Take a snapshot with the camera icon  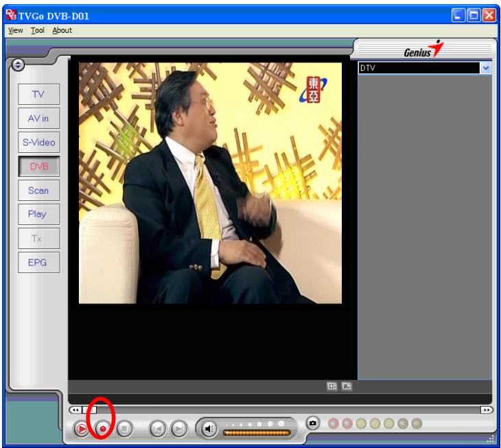coord(313,423)
